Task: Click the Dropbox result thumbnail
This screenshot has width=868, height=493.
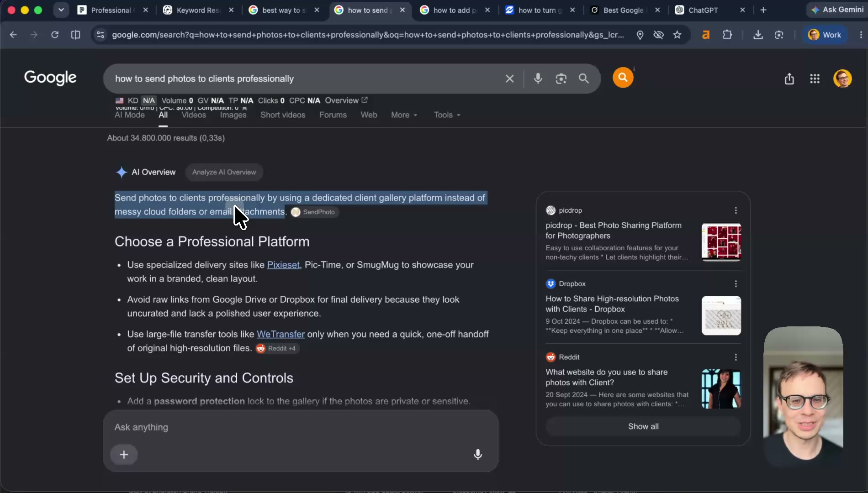Action: (721, 315)
